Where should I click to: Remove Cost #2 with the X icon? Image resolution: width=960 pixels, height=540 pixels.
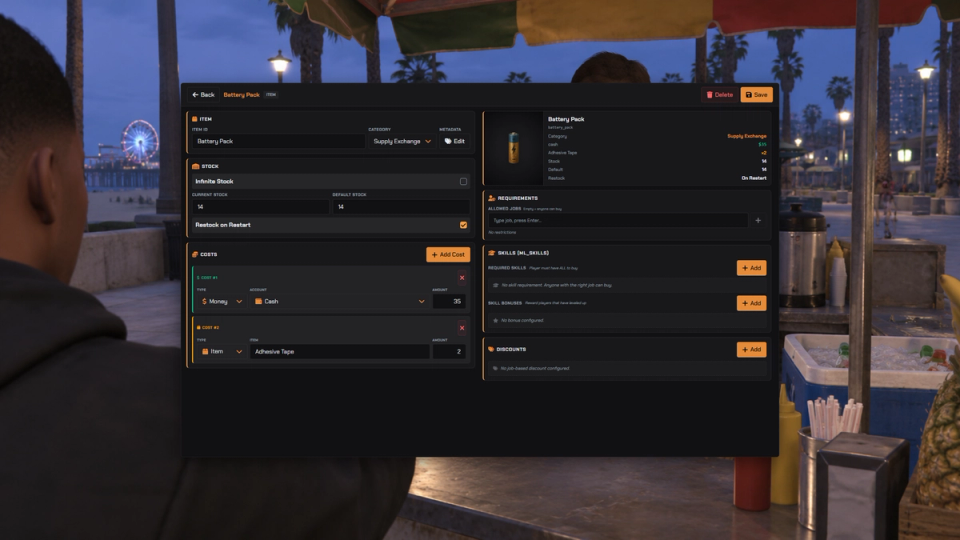pos(462,328)
